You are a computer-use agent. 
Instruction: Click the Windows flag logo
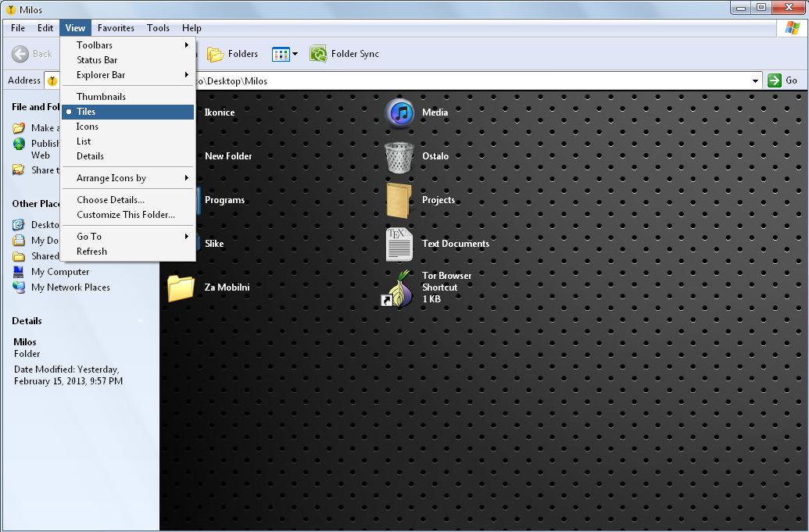tap(792, 28)
